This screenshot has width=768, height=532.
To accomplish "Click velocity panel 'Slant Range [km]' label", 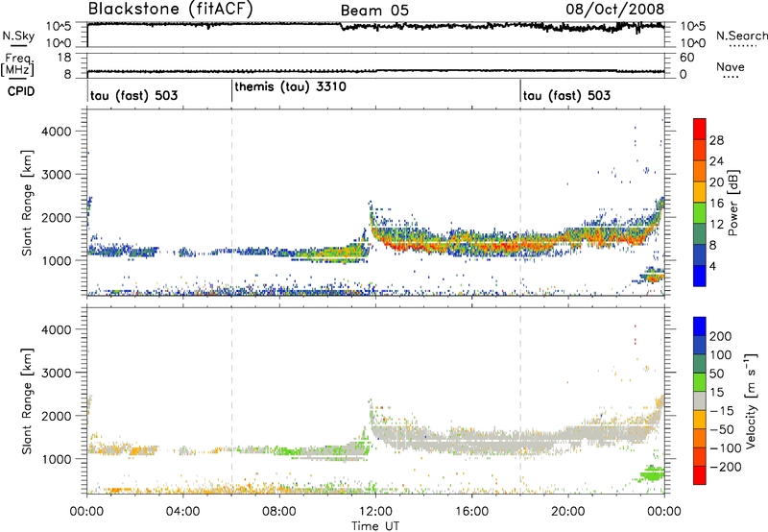I will tap(27, 401).
